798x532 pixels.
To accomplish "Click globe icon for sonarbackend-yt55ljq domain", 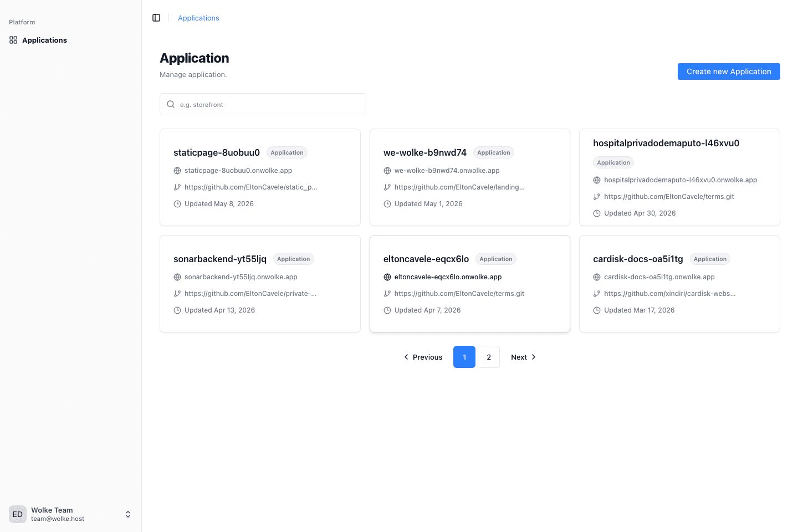I will pyautogui.click(x=177, y=277).
